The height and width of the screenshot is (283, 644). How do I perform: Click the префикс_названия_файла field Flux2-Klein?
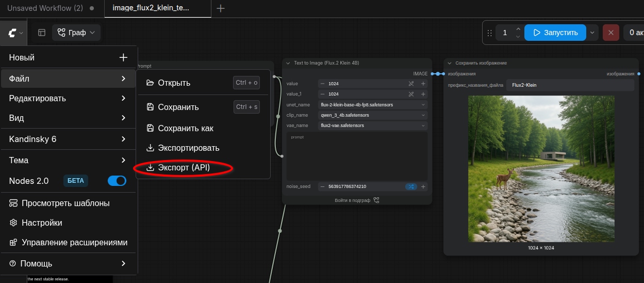(570, 85)
